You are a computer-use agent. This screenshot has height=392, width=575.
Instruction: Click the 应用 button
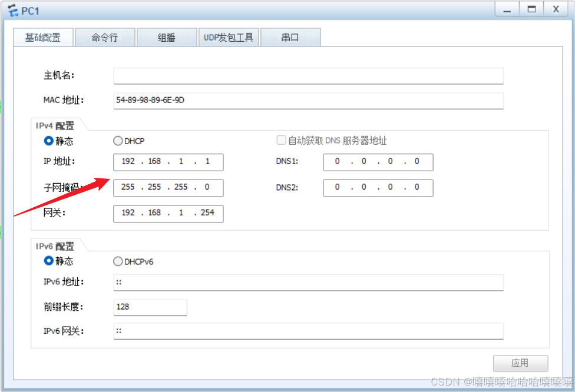pos(520,363)
